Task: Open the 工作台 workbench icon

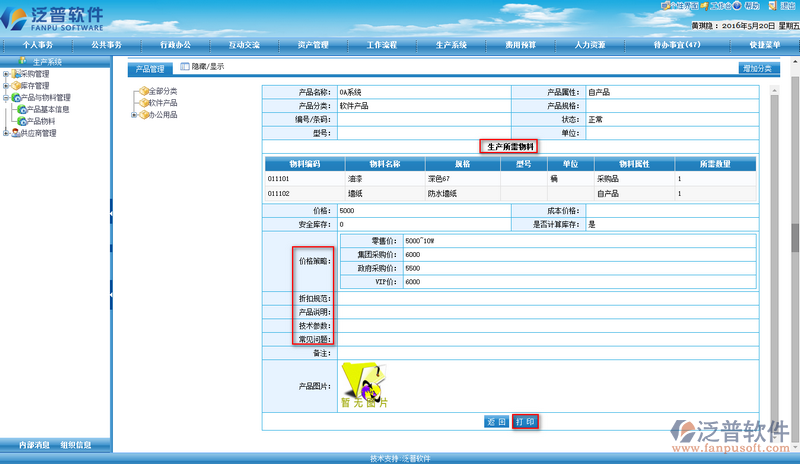Action: 704,6
